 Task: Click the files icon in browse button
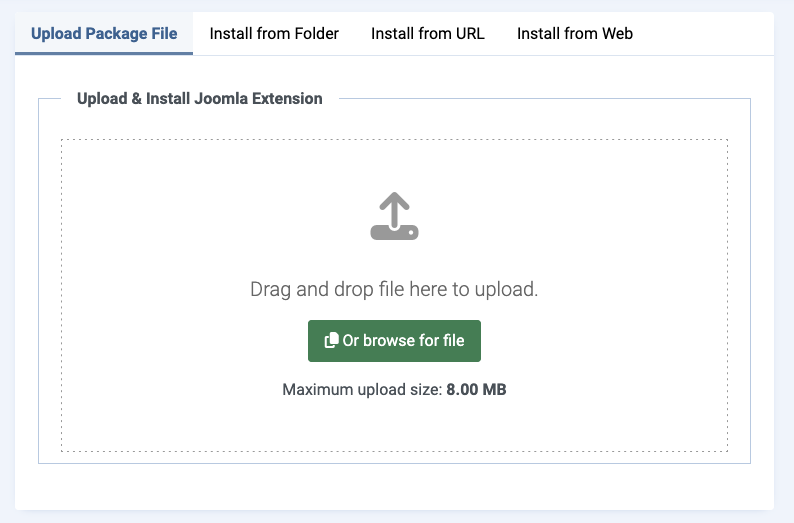pos(331,341)
